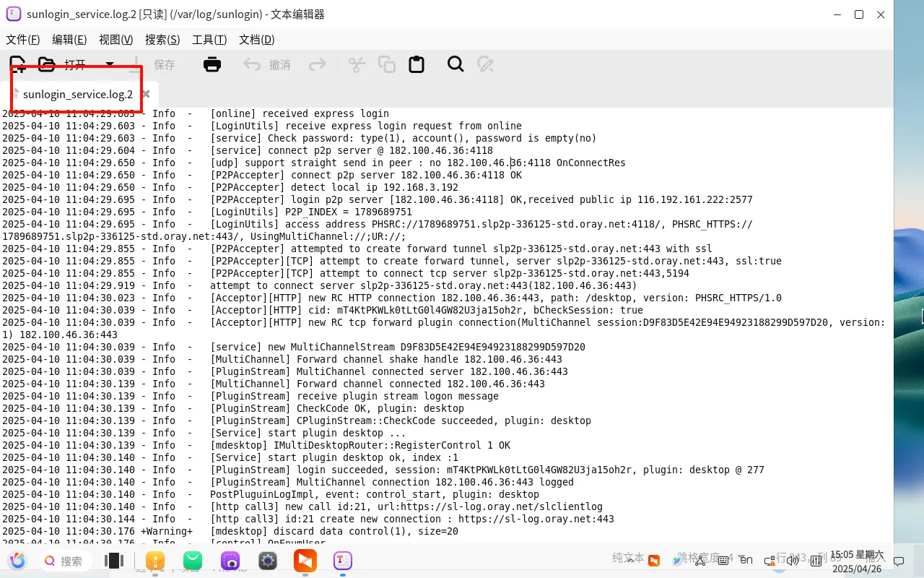Open the 纯文本 syntax dropdown in status bar
This screenshot has height=578, width=924.
point(628,558)
